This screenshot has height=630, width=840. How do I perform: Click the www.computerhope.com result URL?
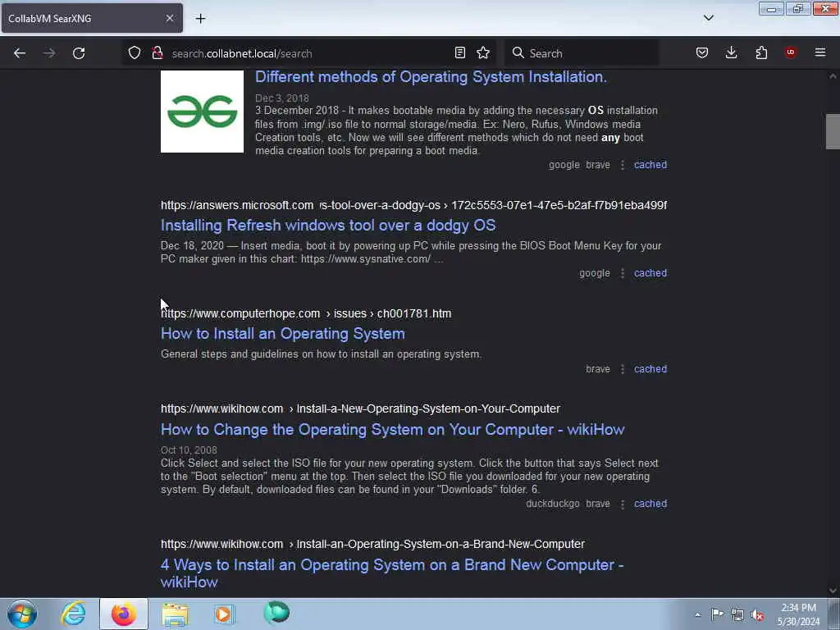[306, 313]
